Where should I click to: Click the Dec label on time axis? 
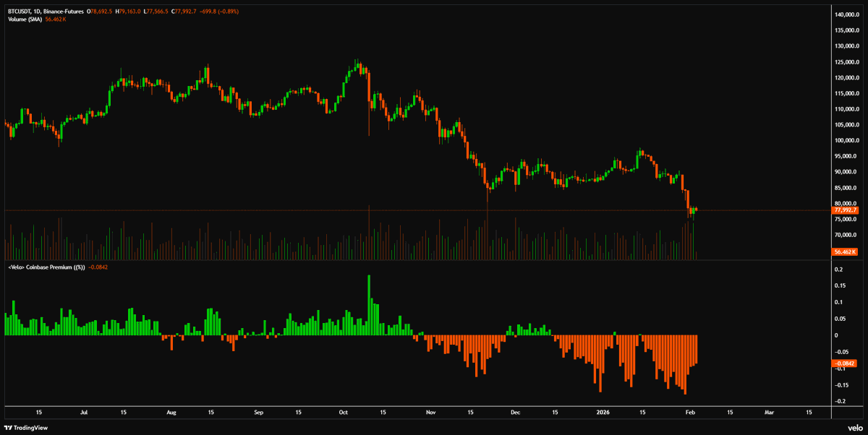coord(515,412)
